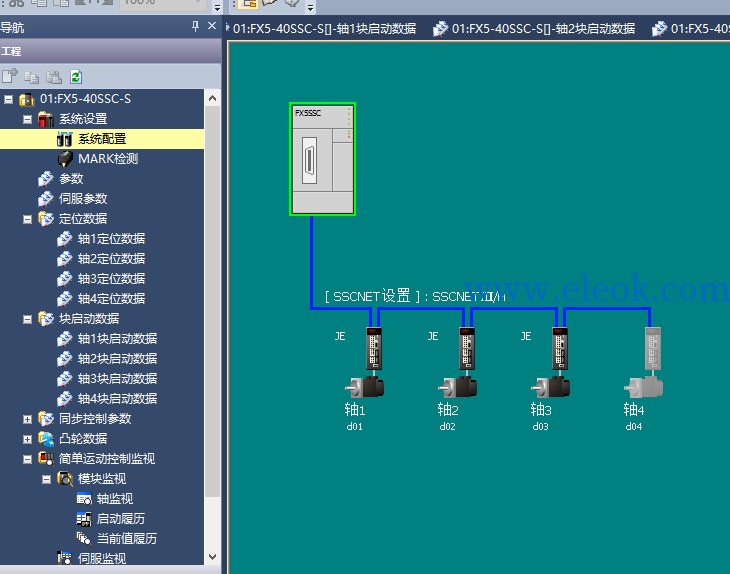
Task: Select the 轴2 servo amplifier d02
Action: (x=467, y=349)
